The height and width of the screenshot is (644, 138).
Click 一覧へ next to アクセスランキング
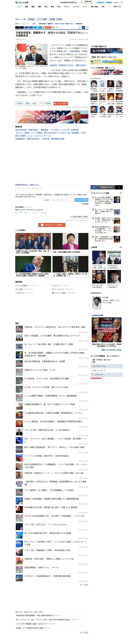120,193
